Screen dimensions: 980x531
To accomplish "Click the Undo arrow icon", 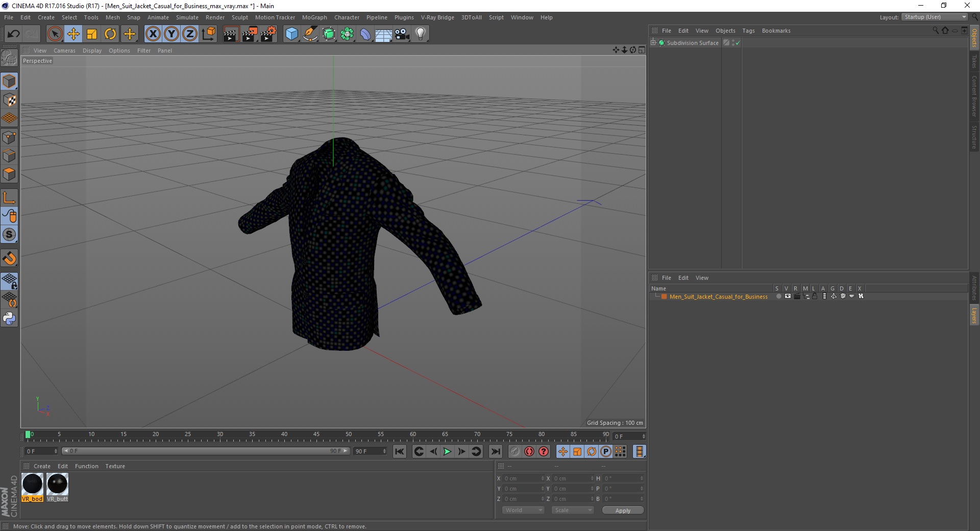I will [13, 34].
